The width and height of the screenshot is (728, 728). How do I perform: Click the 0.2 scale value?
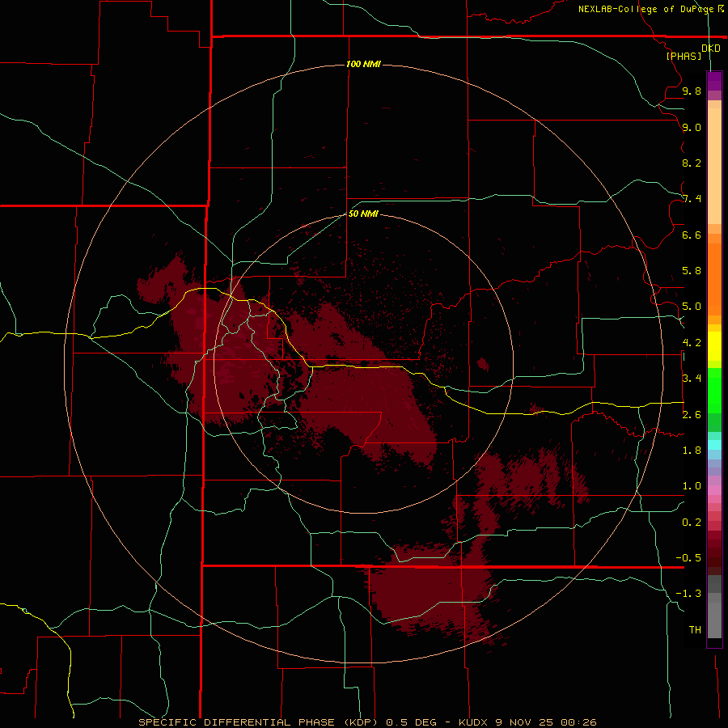[x=692, y=523]
